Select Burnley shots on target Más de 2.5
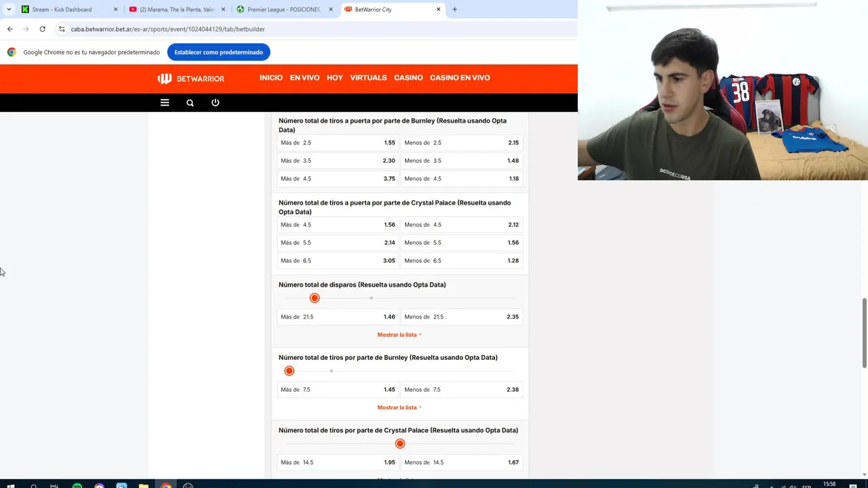The height and width of the screenshot is (488, 868). tap(338, 143)
